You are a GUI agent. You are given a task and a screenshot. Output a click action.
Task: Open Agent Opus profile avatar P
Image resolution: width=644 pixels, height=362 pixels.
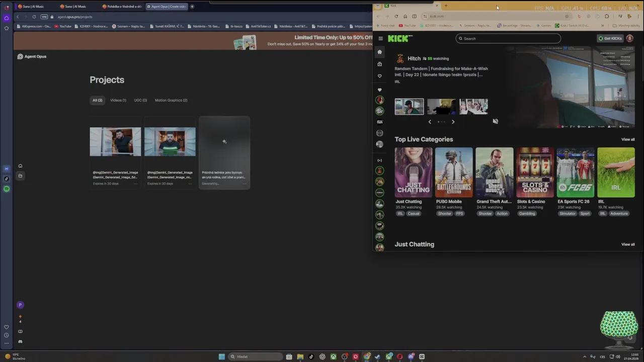click(20, 305)
